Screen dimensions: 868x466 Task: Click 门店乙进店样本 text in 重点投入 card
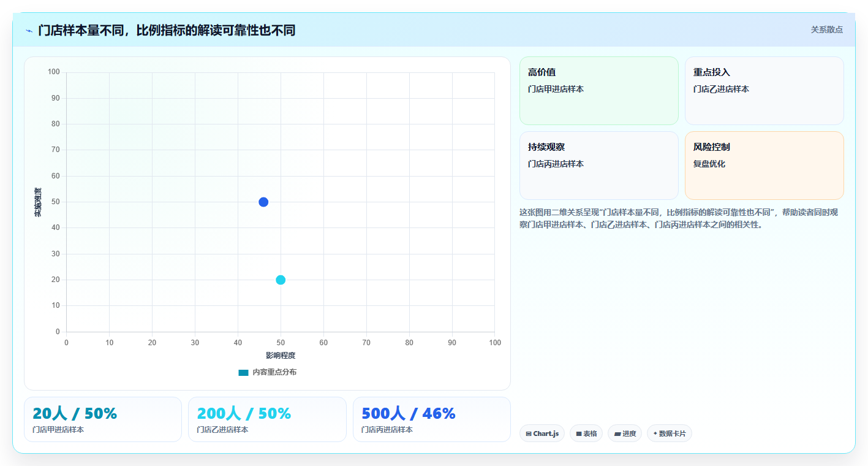721,89
